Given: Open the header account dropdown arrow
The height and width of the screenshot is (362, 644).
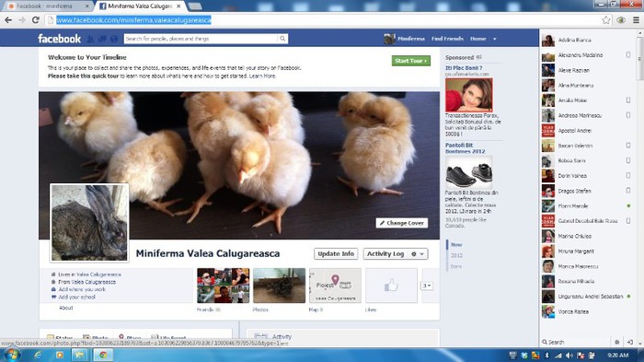Looking at the screenshot, I should [495, 39].
